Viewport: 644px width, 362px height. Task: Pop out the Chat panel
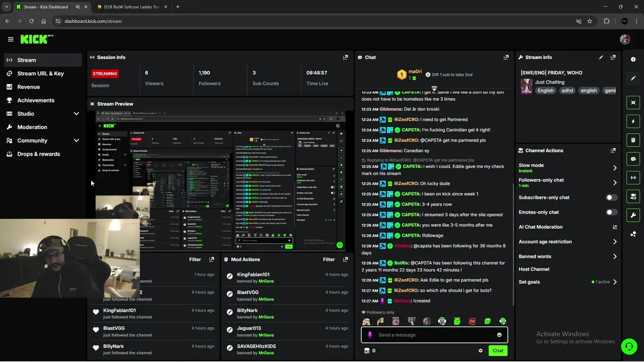pos(506,57)
